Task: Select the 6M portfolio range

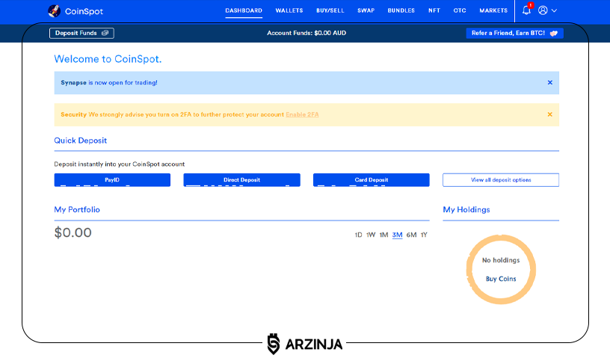Action: (x=411, y=235)
